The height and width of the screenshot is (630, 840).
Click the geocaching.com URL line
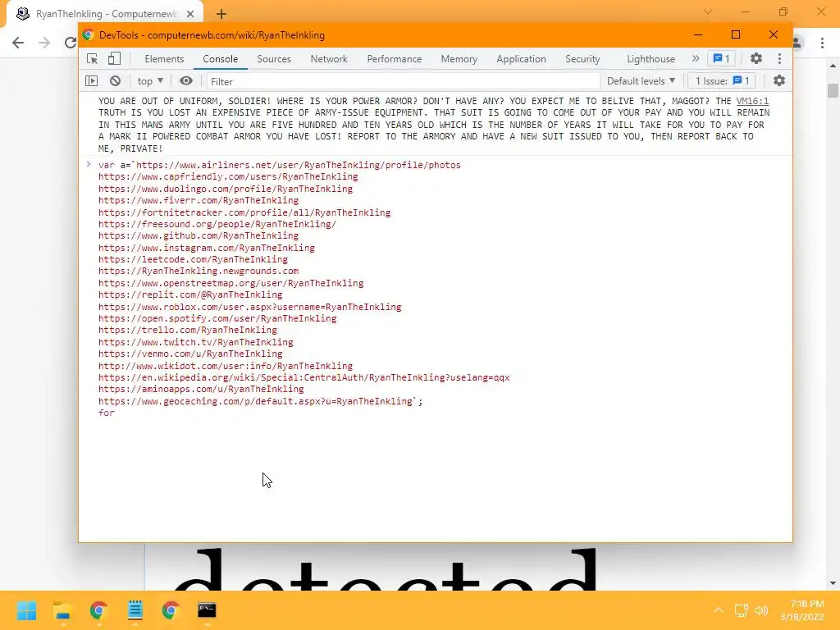pyautogui.click(x=260, y=401)
